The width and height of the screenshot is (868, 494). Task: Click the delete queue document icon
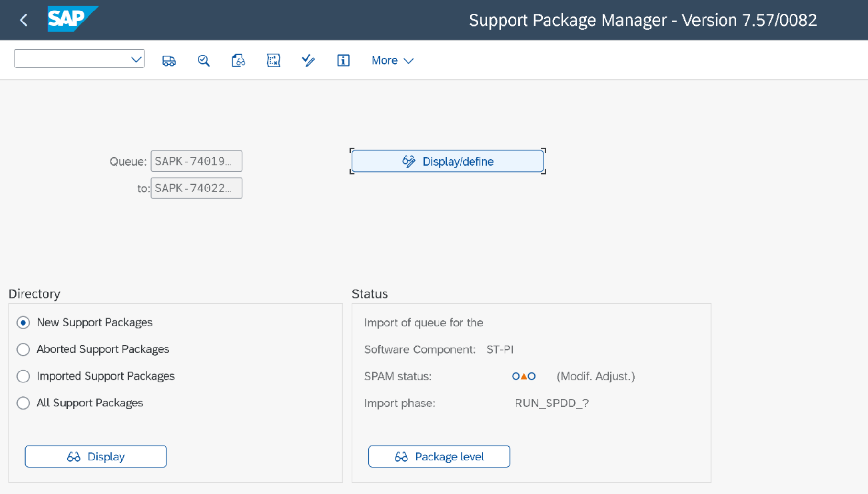point(273,60)
